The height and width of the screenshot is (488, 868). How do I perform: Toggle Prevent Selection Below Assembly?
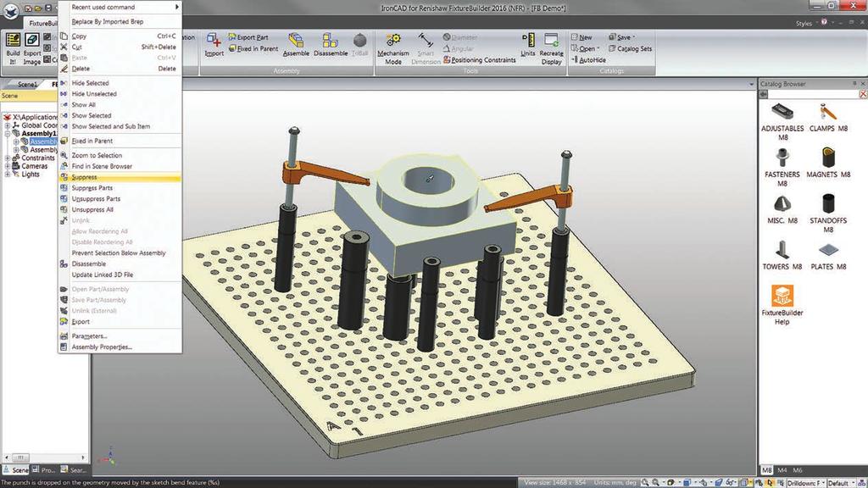[120, 252]
